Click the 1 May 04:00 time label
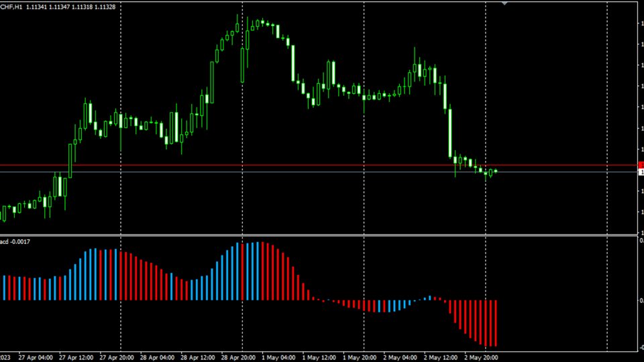 pyautogui.click(x=278, y=357)
